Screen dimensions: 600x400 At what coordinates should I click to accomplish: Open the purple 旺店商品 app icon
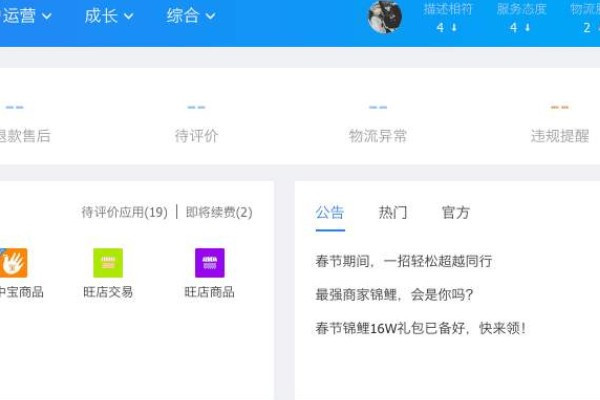coord(209,263)
